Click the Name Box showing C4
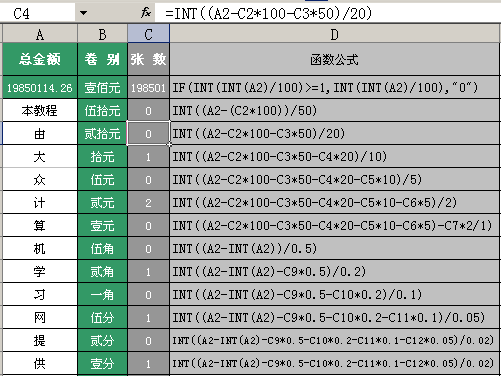501x376 pixels. pos(38,13)
